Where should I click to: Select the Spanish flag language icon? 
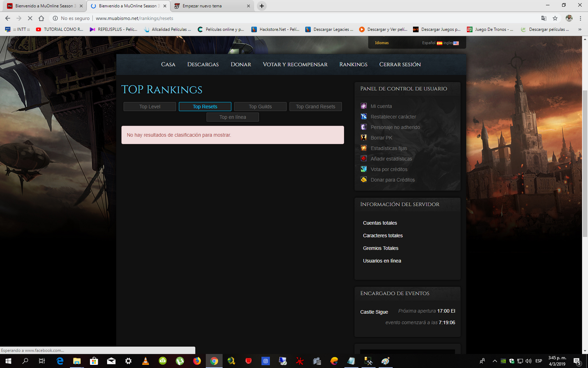point(440,43)
